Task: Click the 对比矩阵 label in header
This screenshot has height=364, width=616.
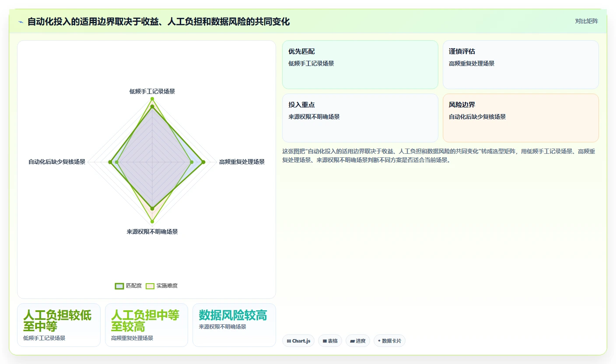Action: tap(586, 21)
